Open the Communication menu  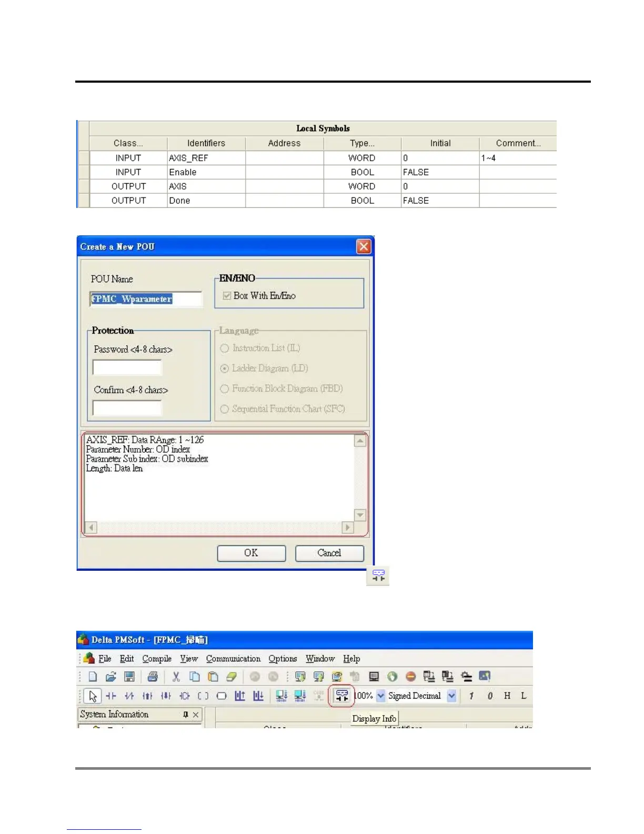pos(233,659)
